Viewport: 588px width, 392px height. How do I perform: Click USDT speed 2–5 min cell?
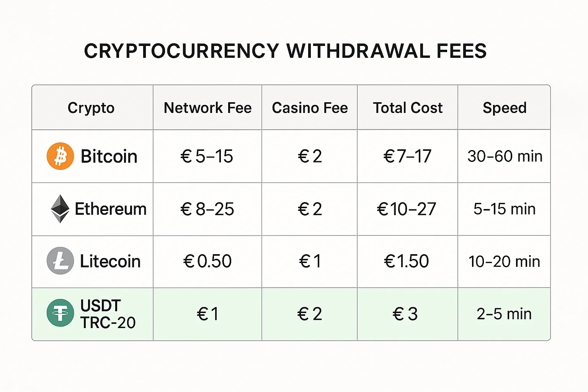[504, 314]
